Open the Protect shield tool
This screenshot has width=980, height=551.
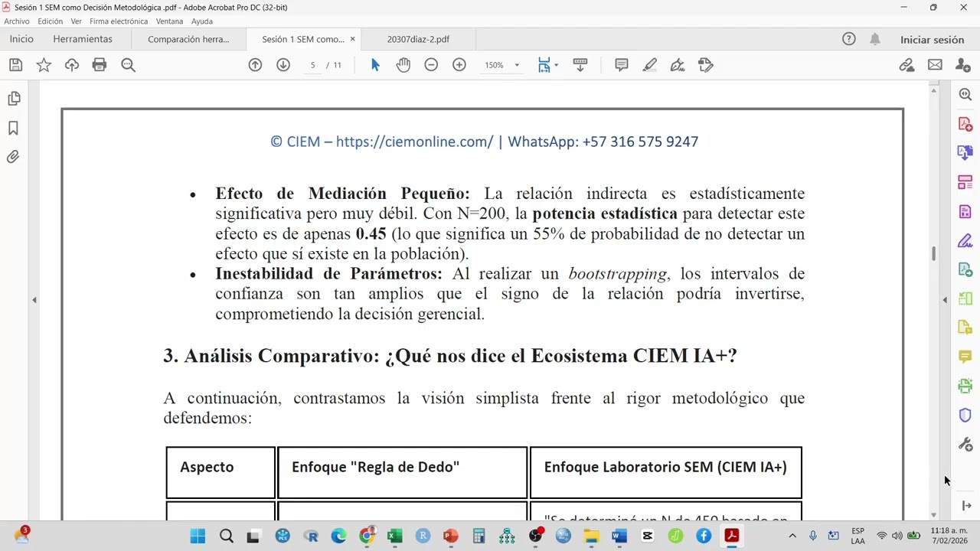tap(965, 416)
